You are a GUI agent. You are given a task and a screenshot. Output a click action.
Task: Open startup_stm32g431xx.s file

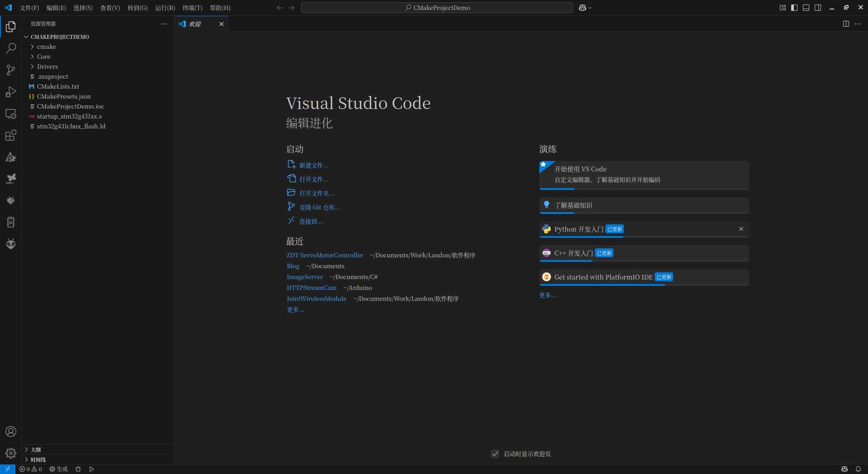[98, 116]
